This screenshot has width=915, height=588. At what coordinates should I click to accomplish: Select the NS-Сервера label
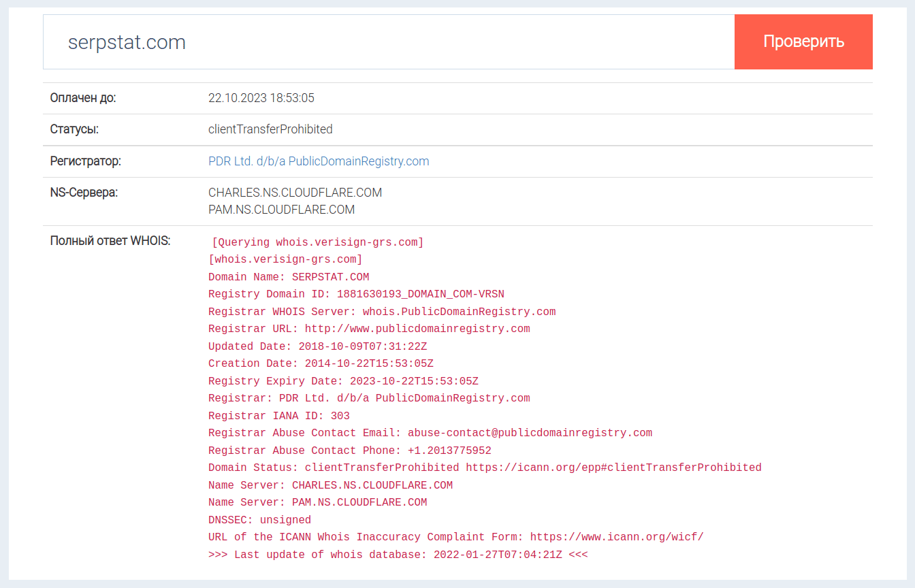point(84,193)
